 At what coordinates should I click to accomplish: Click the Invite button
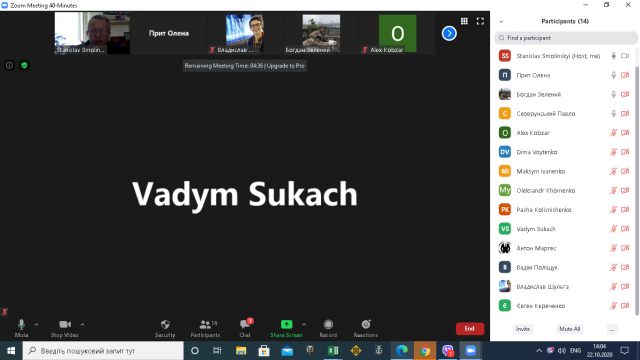coord(523,329)
